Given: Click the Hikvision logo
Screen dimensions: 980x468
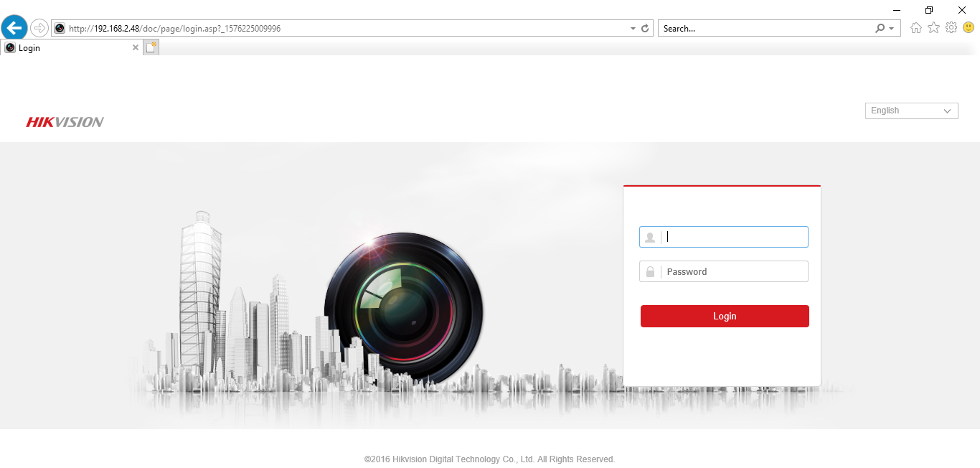Looking at the screenshot, I should [x=65, y=122].
